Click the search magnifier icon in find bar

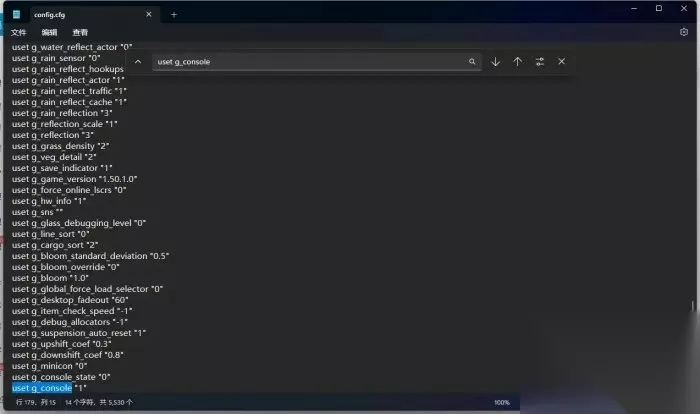tap(472, 62)
